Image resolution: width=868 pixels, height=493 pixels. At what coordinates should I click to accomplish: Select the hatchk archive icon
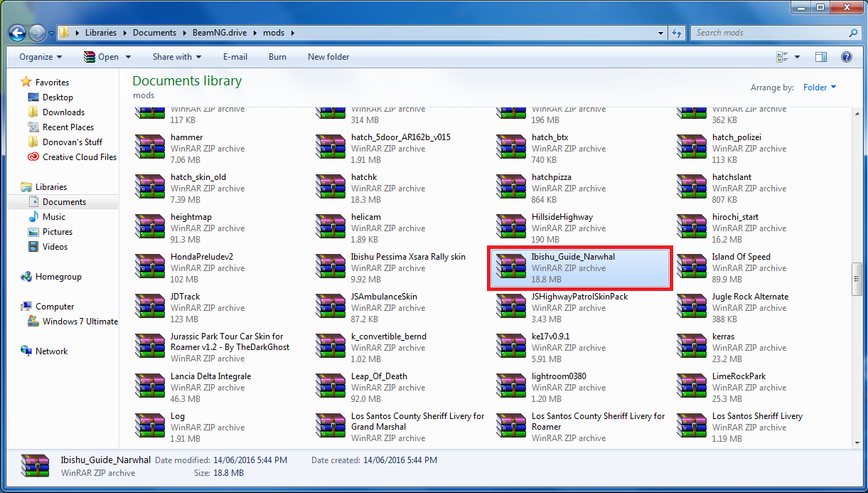pyautogui.click(x=331, y=188)
